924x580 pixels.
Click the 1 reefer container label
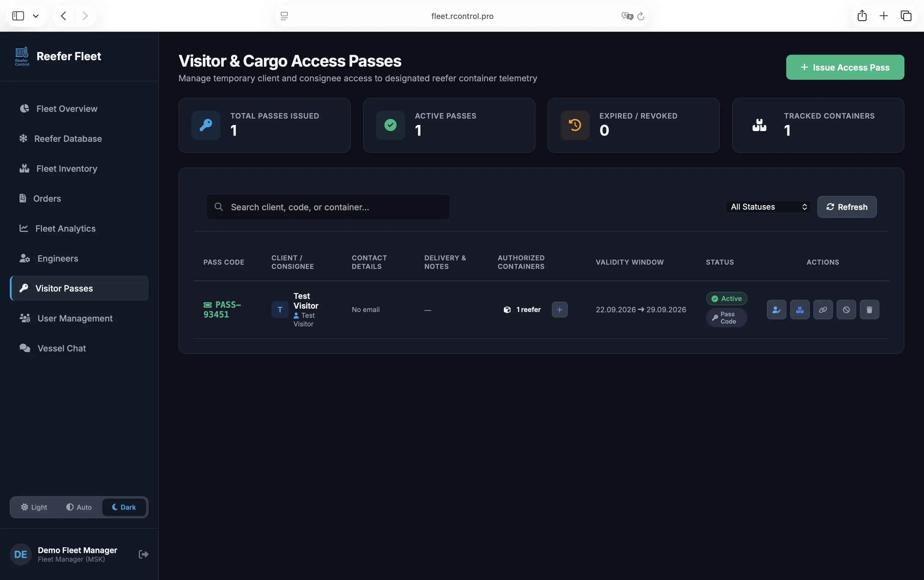522,310
